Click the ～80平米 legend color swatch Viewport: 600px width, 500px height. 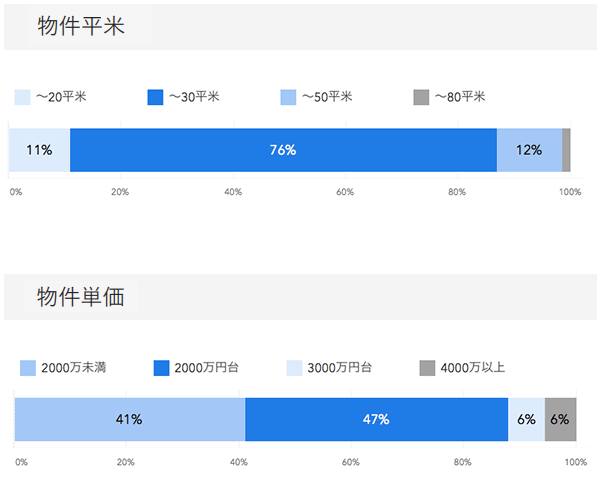coord(421,97)
